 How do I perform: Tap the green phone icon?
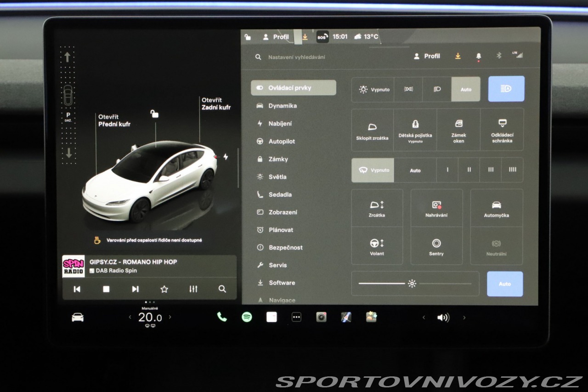[x=222, y=317]
